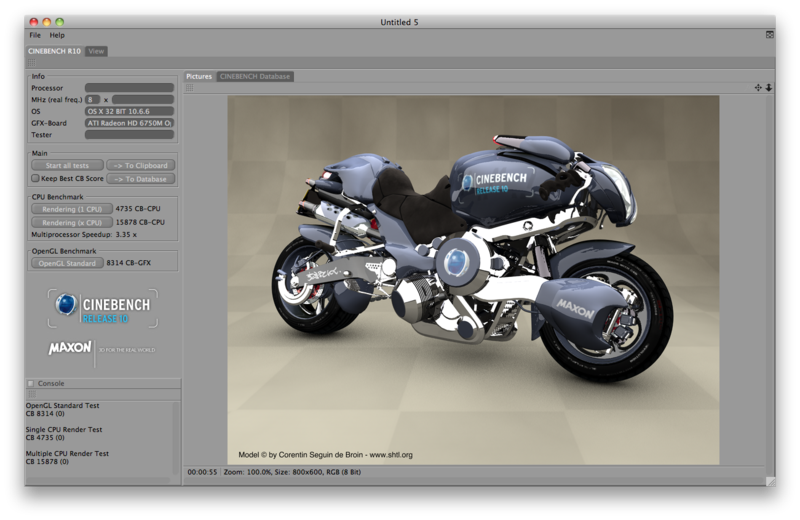This screenshot has height=520, width=800.
Task: Switch to the View tab
Action: click(96, 51)
